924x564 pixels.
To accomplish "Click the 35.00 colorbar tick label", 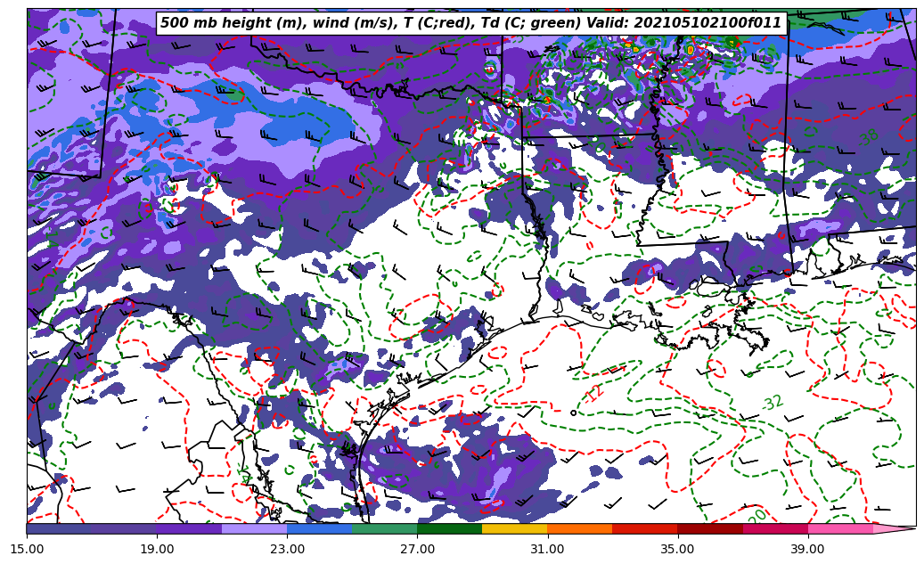I will (677, 549).
